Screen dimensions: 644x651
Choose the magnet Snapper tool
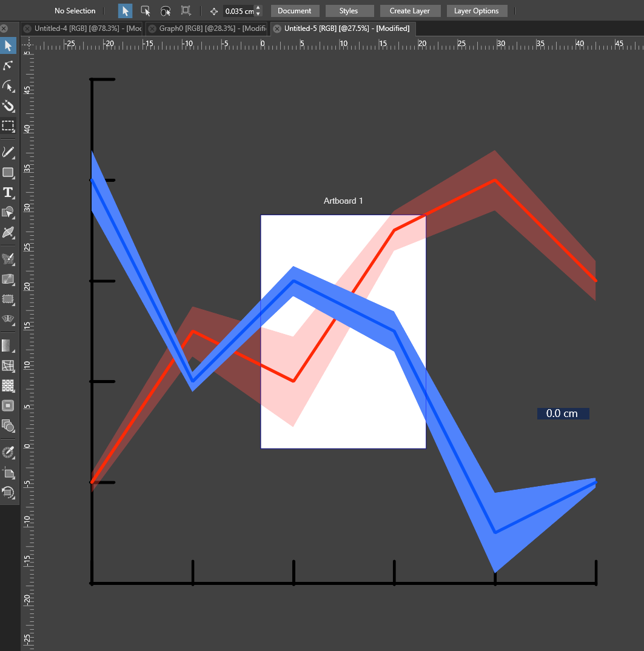point(8,106)
